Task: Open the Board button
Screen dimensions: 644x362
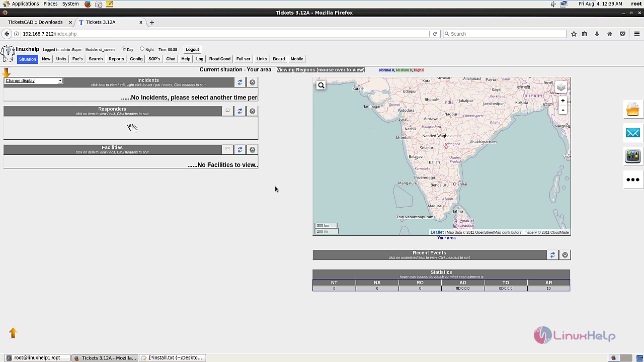Action: click(x=279, y=59)
